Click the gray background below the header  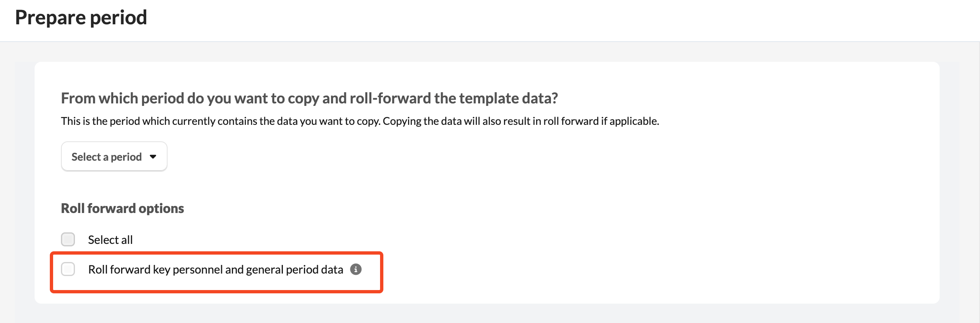490,51
